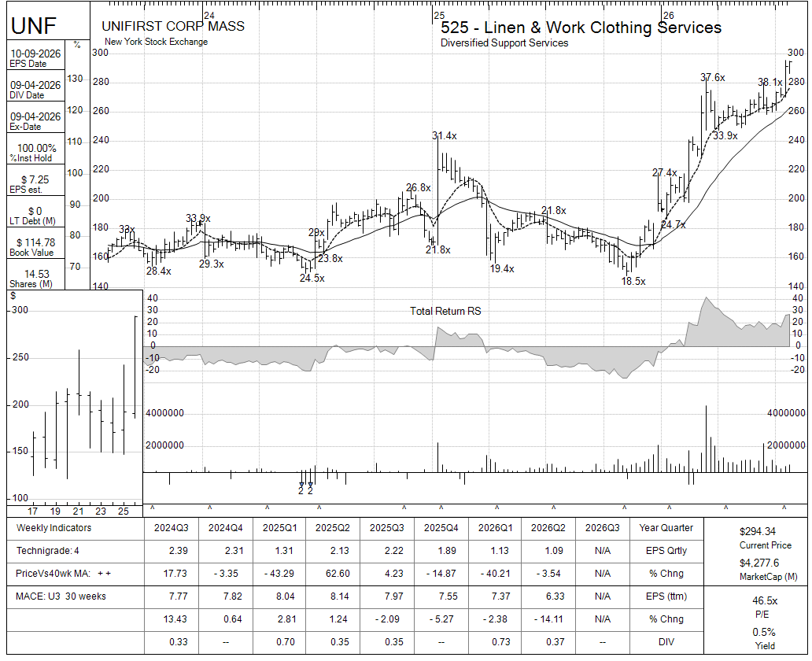Click the 2025Q1 column header
The image size is (812, 661).
(279, 528)
